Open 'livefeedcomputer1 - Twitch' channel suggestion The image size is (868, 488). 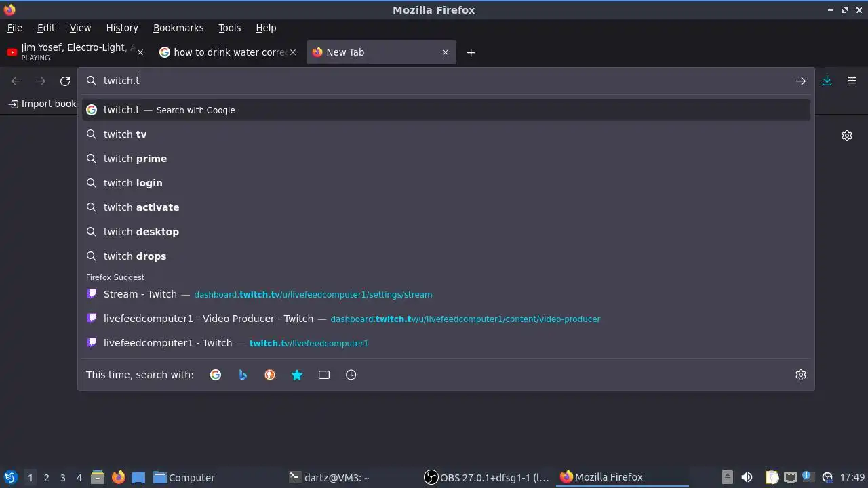(446, 343)
